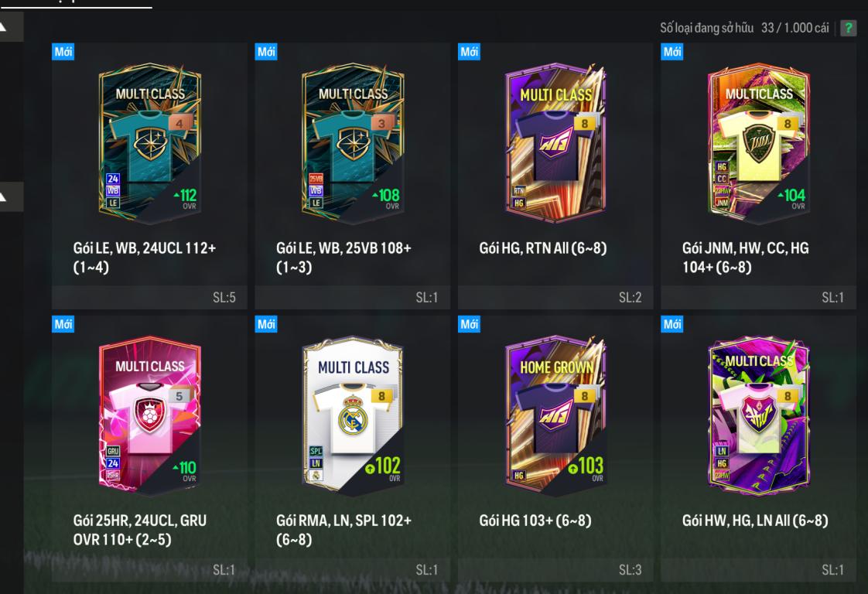This screenshot has height=594, width=868.
Task: Click the number 8 tag on the JNM pack shirt
Action: [x=788, y=124]
